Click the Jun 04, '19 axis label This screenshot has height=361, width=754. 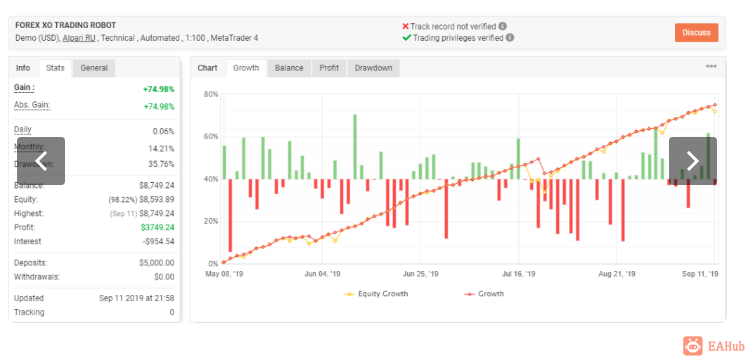click(323, 274)
